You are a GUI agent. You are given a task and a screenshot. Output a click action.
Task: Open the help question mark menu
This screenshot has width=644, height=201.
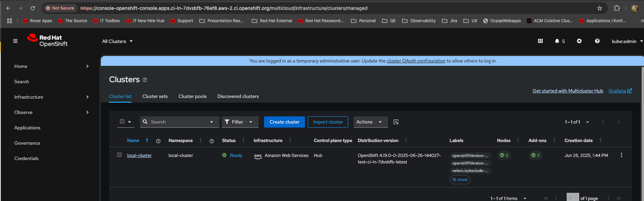(597, 41)
